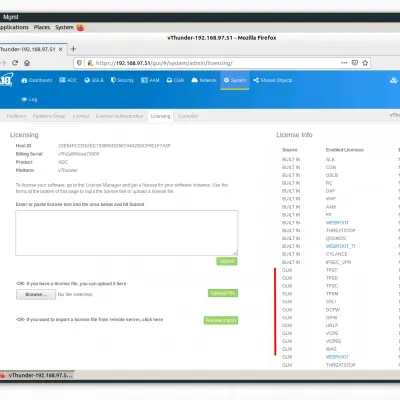
Task: Open the tracking protection shield in address bar
Action: [x=79, y=63]
